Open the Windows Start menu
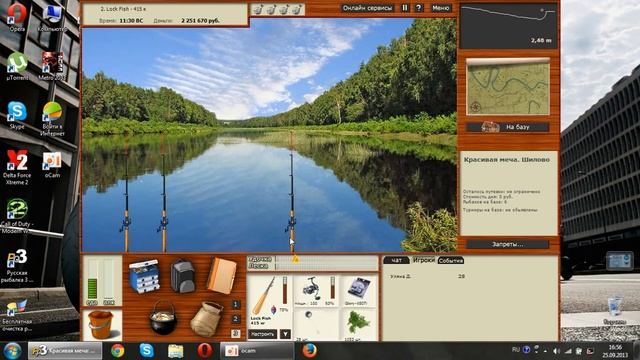The image size is (640, 360). coord(12,351)
